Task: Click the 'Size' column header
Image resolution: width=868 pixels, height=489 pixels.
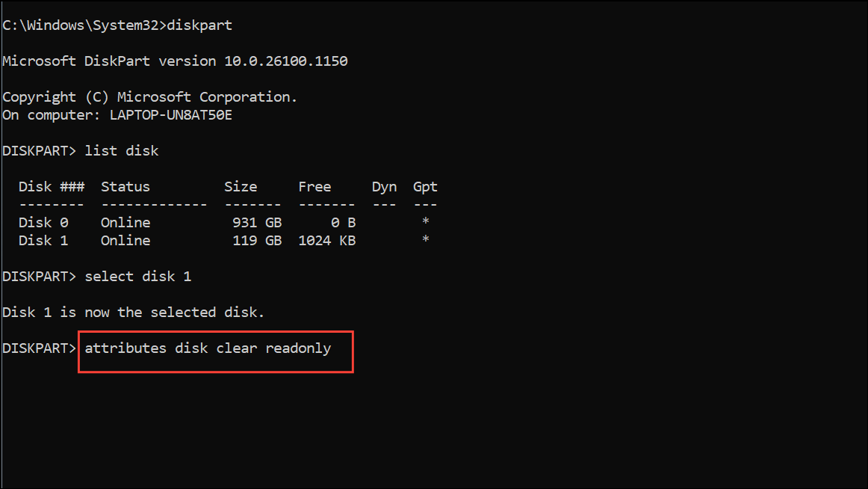Action: (x=241, y=187)
